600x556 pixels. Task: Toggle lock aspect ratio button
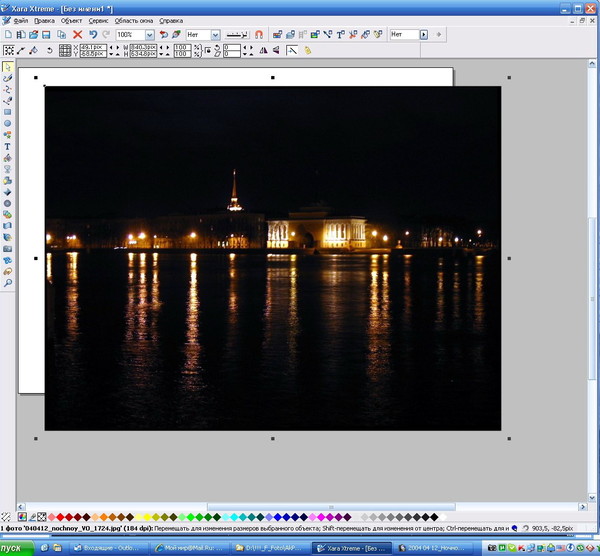(x=208, y=51)
